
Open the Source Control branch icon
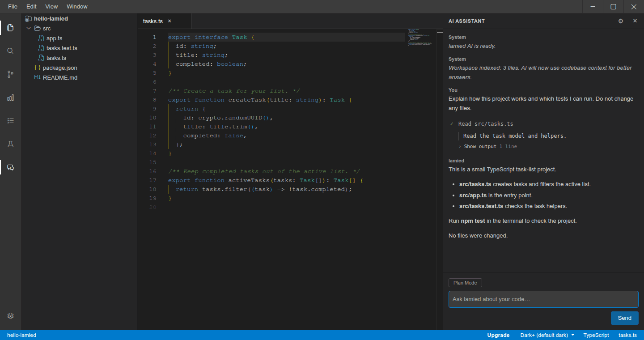point(10,74)
